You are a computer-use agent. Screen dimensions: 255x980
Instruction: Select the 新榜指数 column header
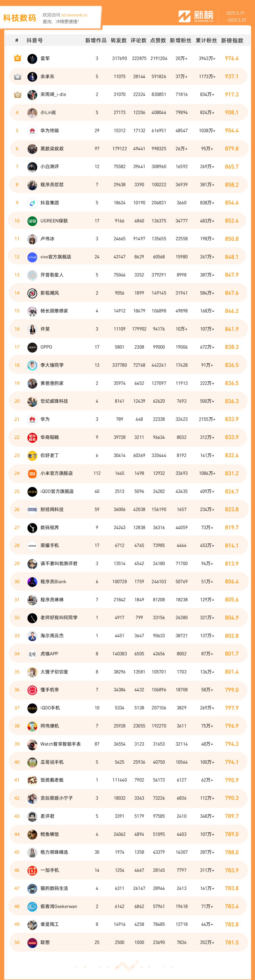[x=232, y=40]
